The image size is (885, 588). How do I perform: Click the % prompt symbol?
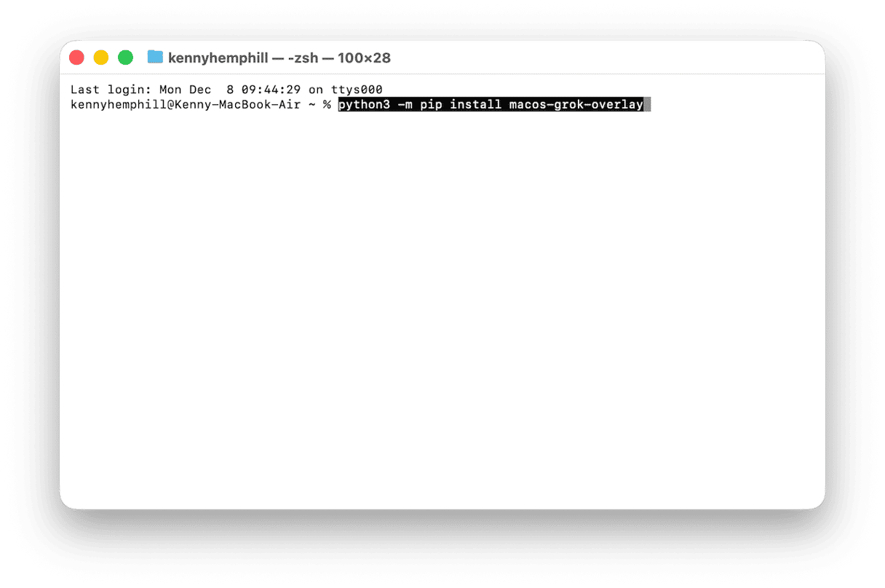click(327, 105)
